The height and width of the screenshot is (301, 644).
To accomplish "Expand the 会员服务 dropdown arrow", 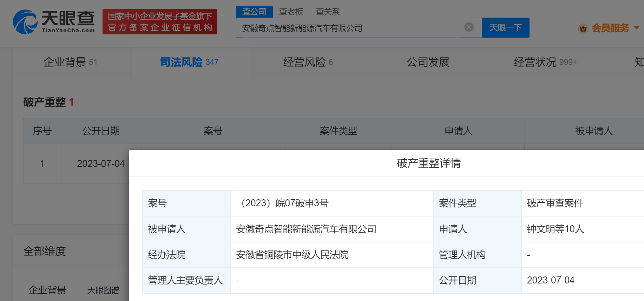I will click(x=636, y=28).
